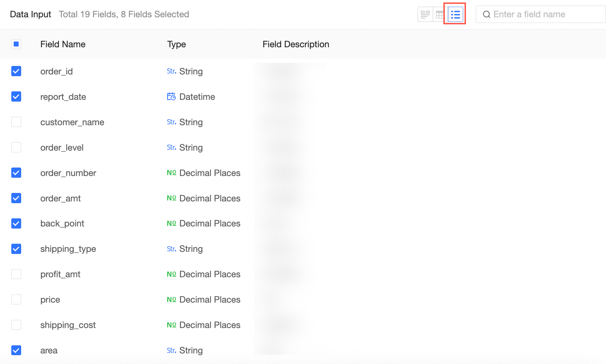
Task: Click the customer_name field name
Action: click(x=72, y=122)
